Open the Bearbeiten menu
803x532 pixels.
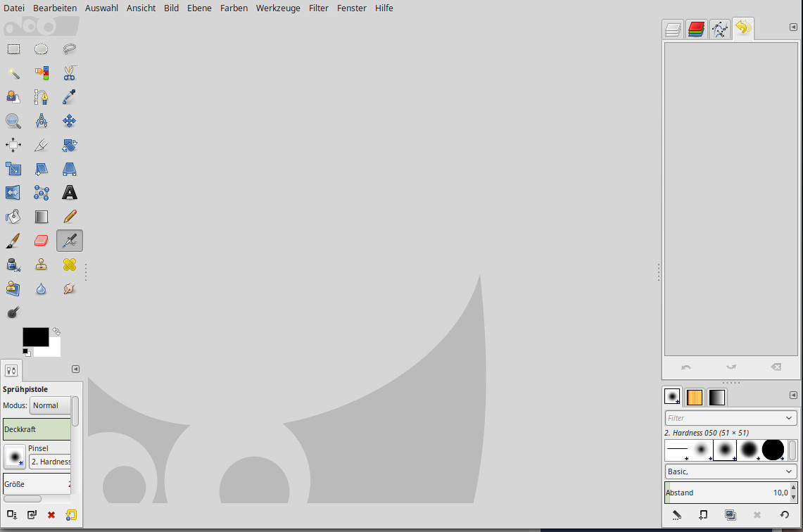55,8
